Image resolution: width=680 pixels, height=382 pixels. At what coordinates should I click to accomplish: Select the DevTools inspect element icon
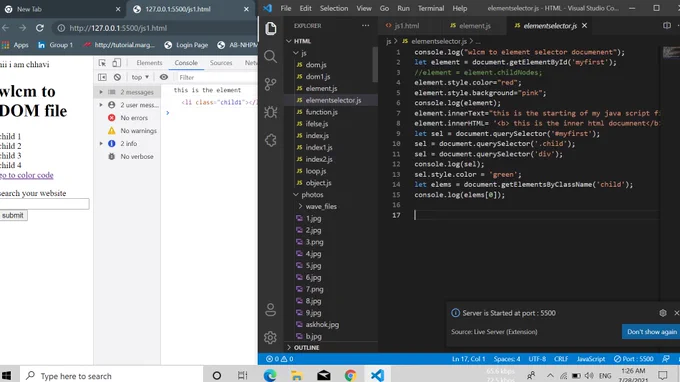(x=102, y=63)
